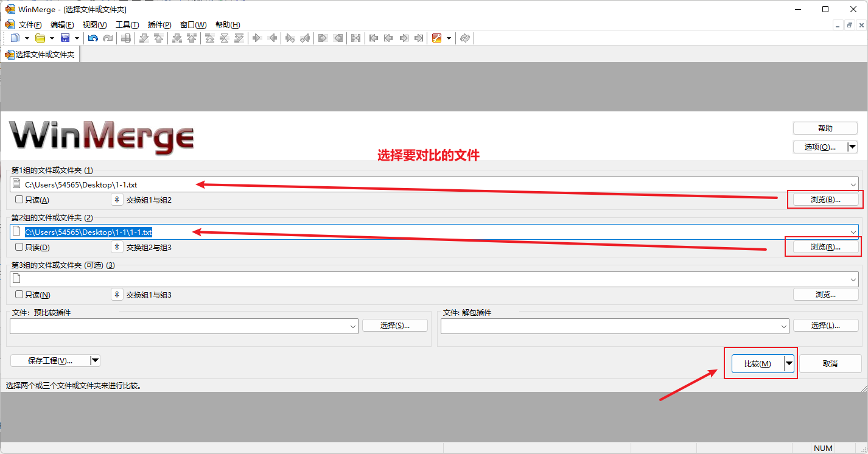Expand the group 2 path history dropdown
This screenshot has height=454, width=868.
[x=853, y=232]
